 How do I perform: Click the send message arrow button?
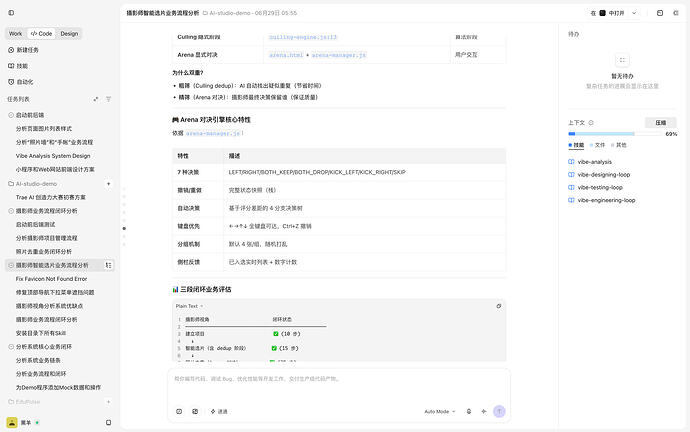pyautogui.click(x=499, y=411)
